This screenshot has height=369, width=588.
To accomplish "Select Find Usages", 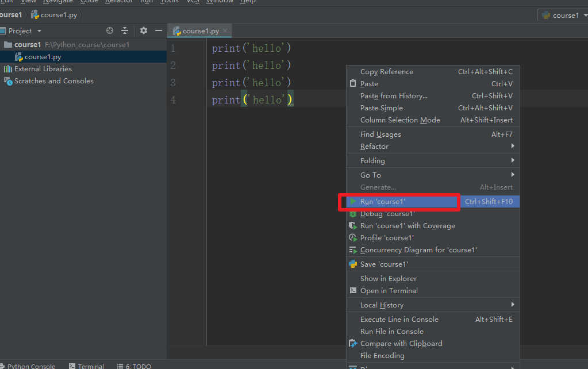I will tap(433, 134).
